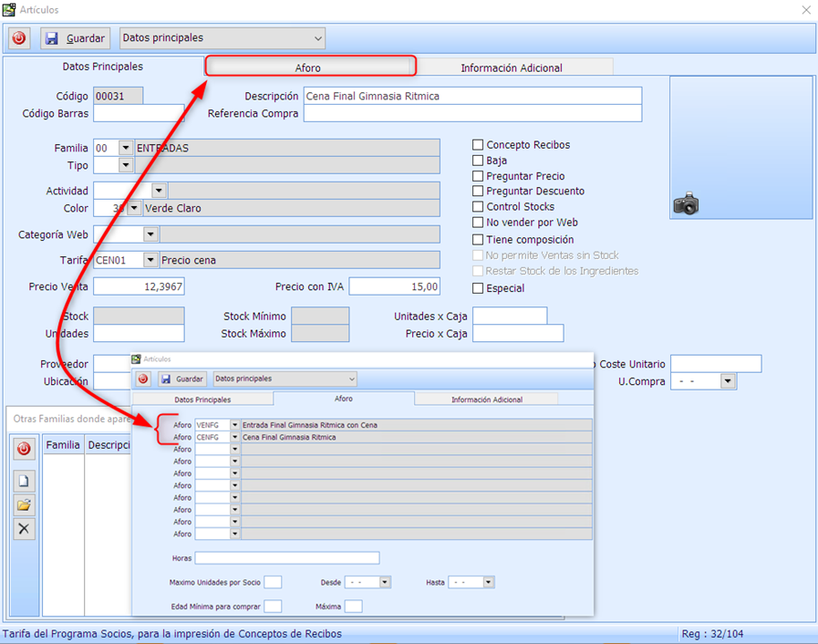
Task: Switch to the Aforo tab
Action: coord(308,68)
